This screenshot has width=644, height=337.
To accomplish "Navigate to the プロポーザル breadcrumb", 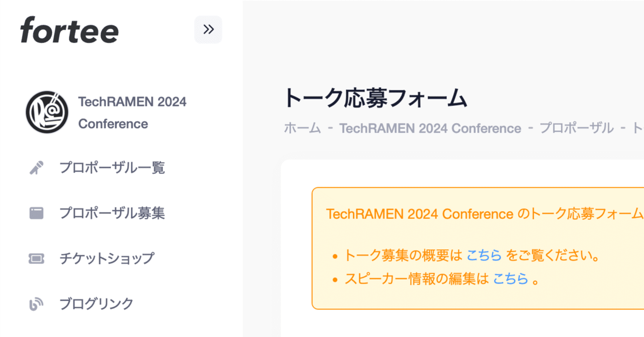I will (x=576, y=128).
